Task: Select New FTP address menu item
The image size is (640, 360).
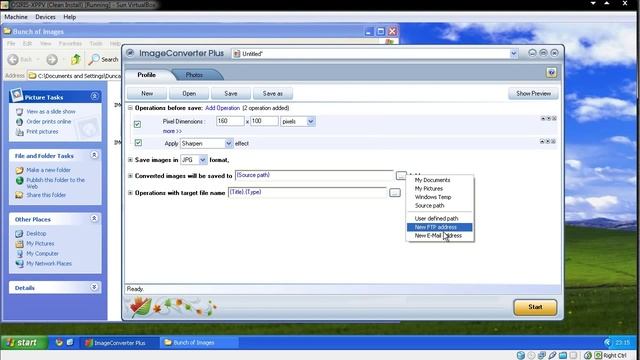Action: (440, 227)
